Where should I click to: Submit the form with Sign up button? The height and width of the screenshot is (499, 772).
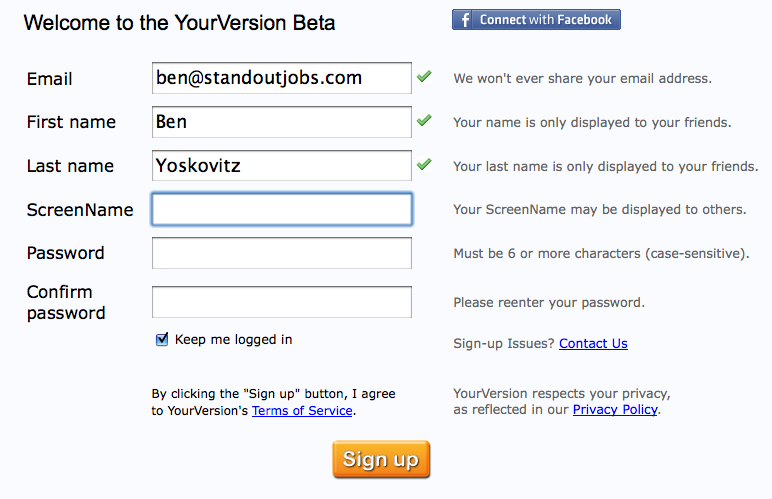381,459
